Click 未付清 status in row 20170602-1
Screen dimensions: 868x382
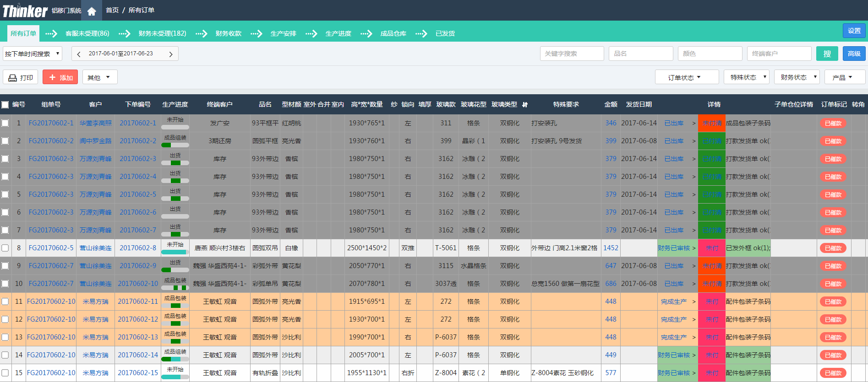tap(712, 123)
